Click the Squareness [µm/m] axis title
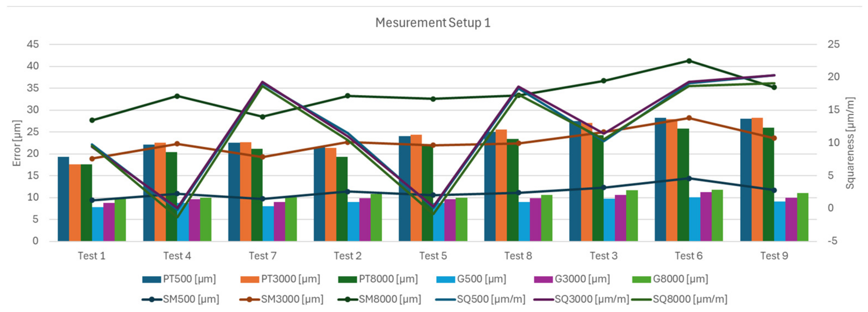The height and width of the screenshot is (312, 868). (x=850, y=143)
